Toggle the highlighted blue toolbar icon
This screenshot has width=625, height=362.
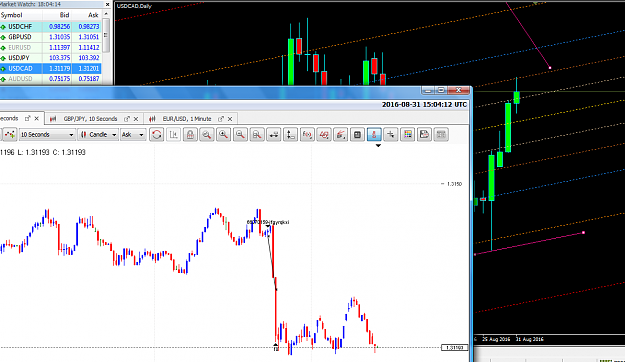[x=374, y=135]
